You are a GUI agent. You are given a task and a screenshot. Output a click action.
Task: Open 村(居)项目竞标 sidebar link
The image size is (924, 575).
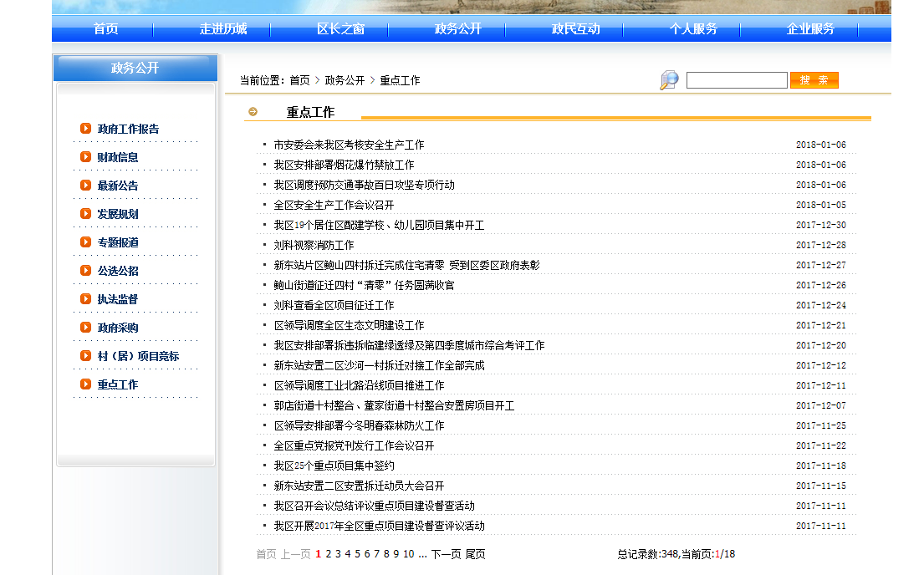(x=139, y=356)
